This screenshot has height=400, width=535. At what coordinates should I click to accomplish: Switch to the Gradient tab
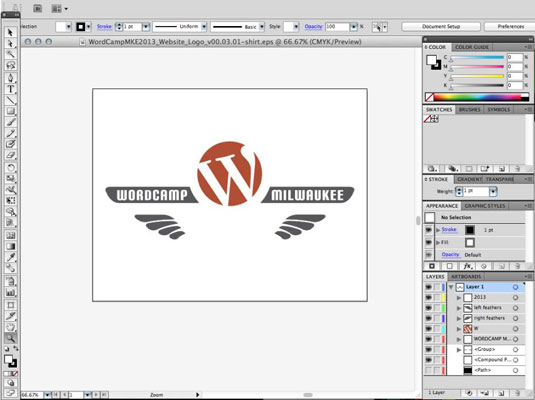pyautogui.click(x=469, y=179)
